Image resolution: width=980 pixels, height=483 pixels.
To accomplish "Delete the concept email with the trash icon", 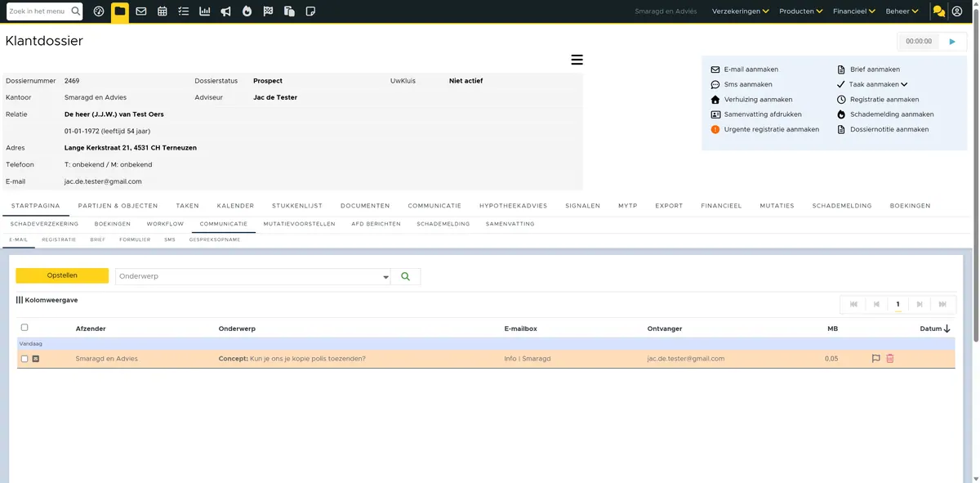I will coord(890,359).
